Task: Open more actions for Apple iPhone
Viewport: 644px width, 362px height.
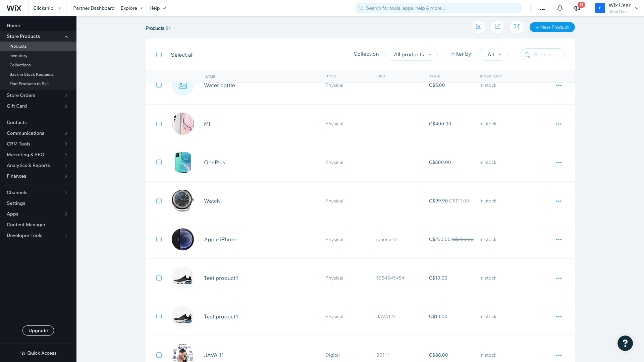Action: coord(559,240)
